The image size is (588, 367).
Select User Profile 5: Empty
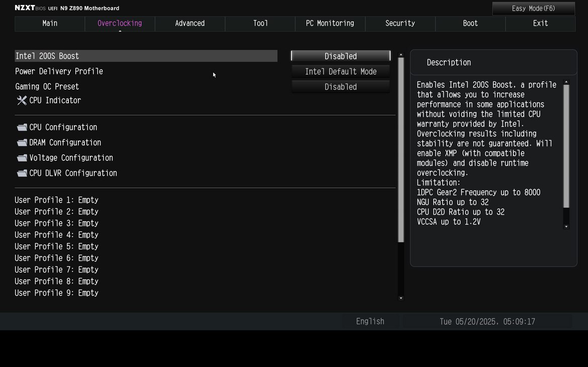(57, 247)
